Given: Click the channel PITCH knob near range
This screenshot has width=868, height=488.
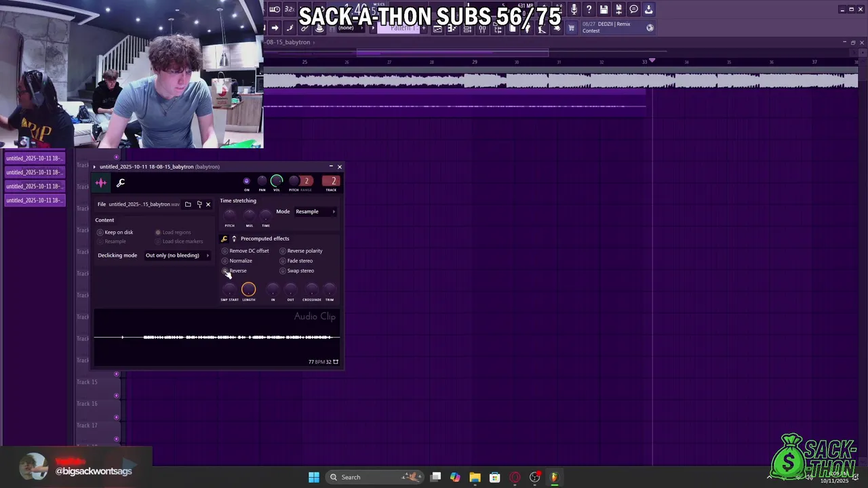Looking at the screenshot, I should (294, 181).
